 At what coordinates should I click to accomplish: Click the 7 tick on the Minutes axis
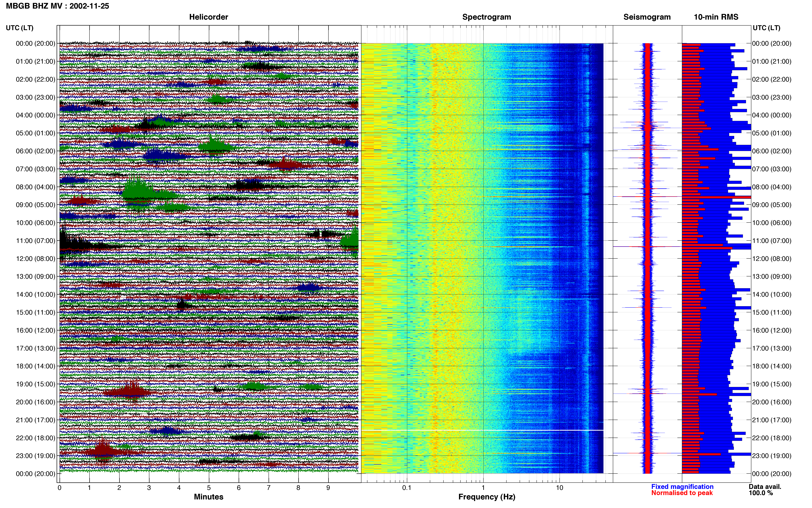[x=269, y=487]
